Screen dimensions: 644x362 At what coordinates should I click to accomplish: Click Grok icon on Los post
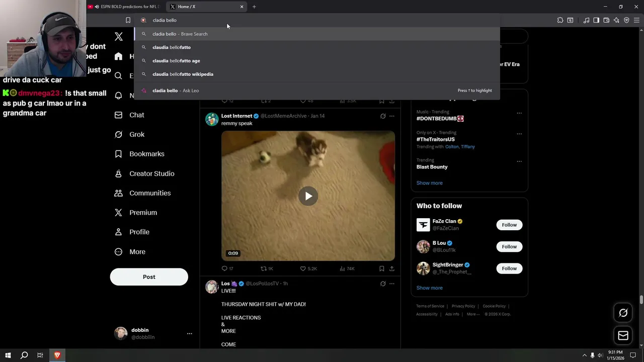(383, 284)
